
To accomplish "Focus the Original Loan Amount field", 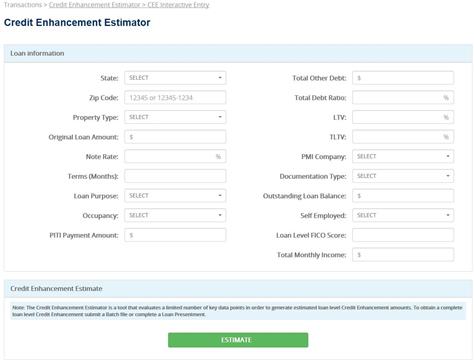I will (175, 137).
